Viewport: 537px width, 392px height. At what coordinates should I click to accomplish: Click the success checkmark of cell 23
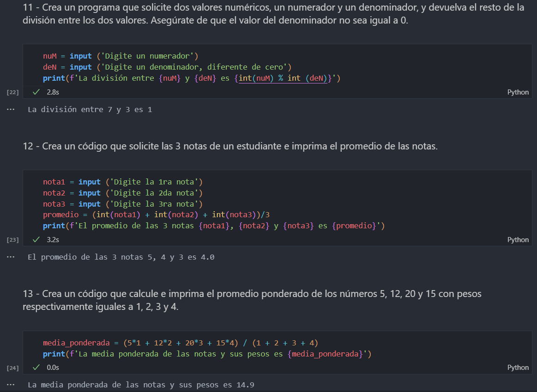[36, 239]
